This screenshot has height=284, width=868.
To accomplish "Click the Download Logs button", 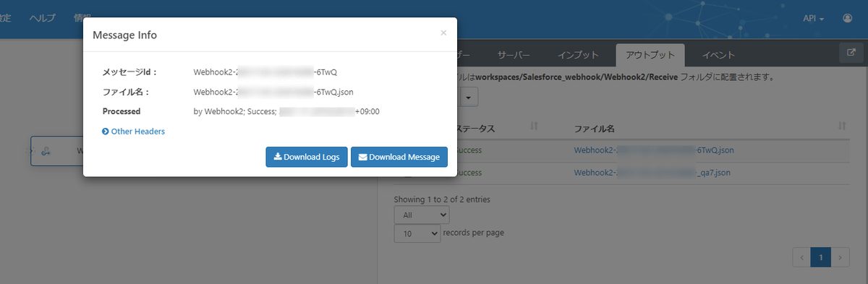I will 307,157.
